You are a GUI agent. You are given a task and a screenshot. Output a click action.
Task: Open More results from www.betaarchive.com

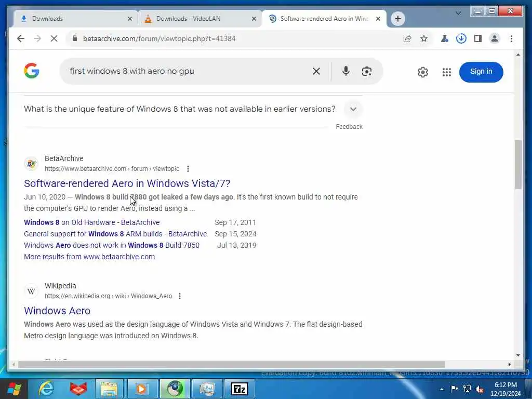click(x=89, y=257)
